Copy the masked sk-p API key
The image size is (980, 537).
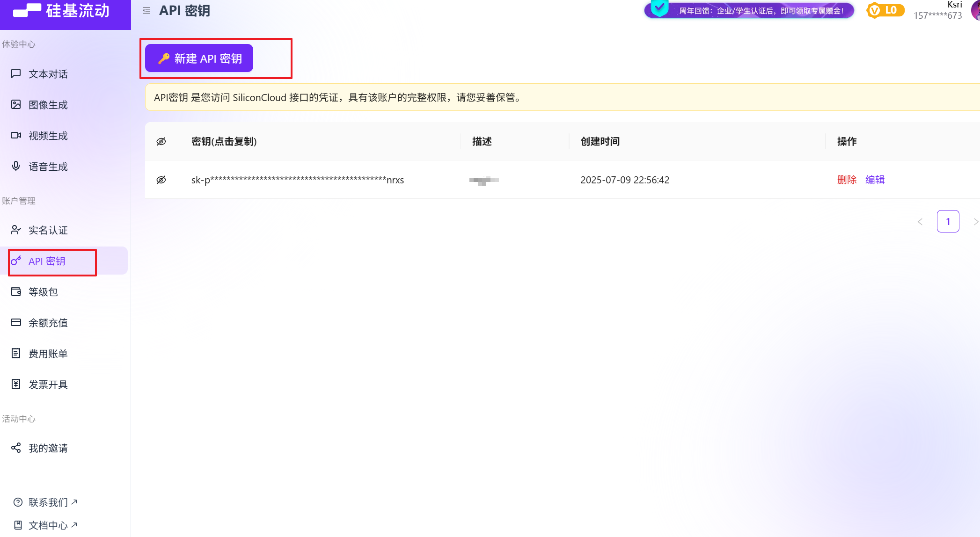tap(297, 180)
